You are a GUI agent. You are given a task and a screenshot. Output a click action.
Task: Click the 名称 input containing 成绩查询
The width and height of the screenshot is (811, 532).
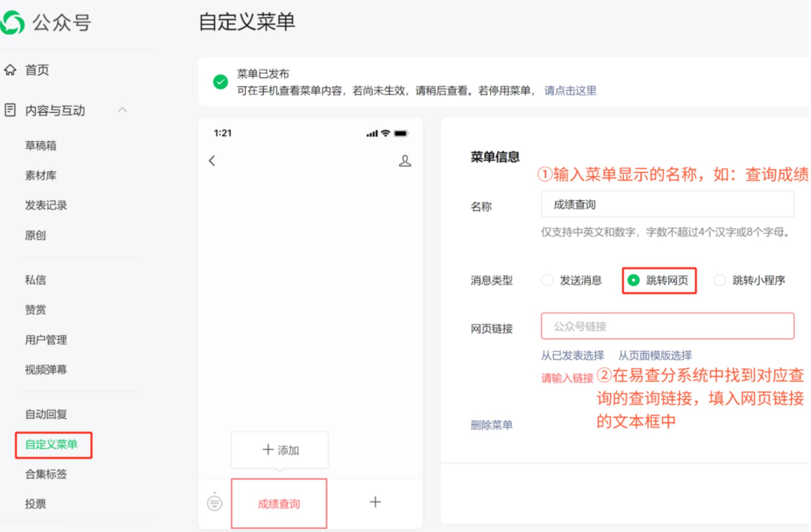667,204
